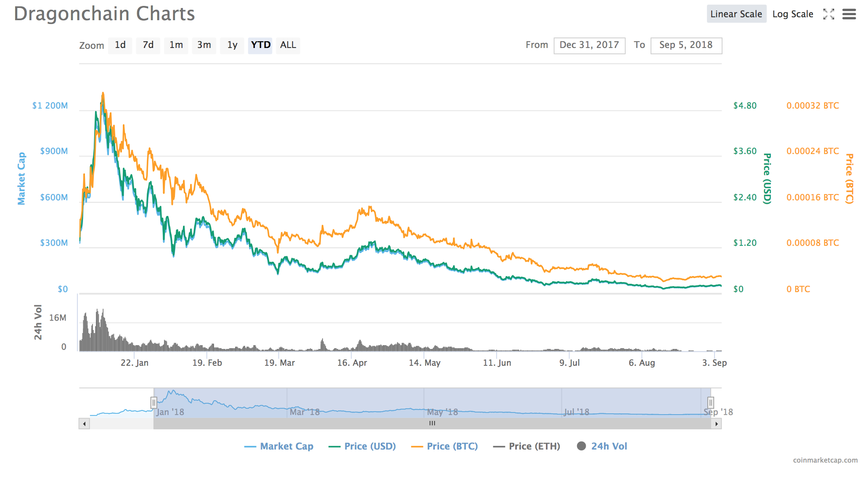Toggle Price (BTC) series in legend
This screenshot has width=868, height=479.
(x=445, y=446)
